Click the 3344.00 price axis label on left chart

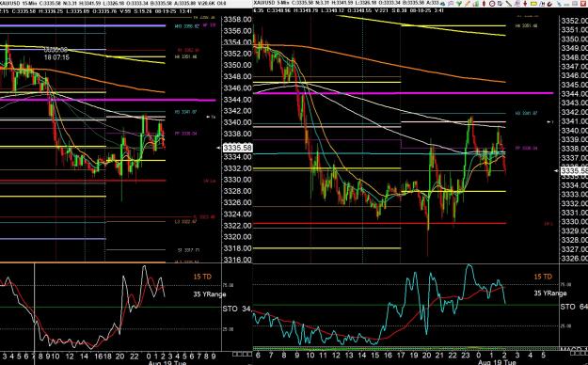(x=237, y=100)
